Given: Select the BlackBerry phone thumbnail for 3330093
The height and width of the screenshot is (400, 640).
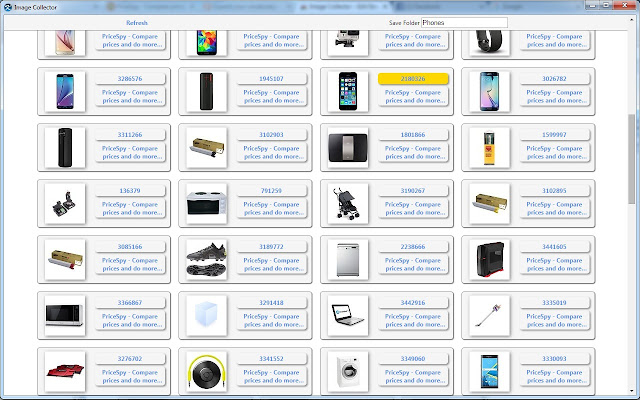Looking at the screenshot, I should coord(489,371).
